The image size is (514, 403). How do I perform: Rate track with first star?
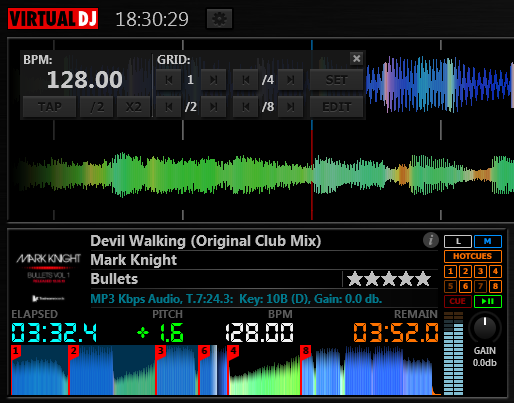(355, 279)
